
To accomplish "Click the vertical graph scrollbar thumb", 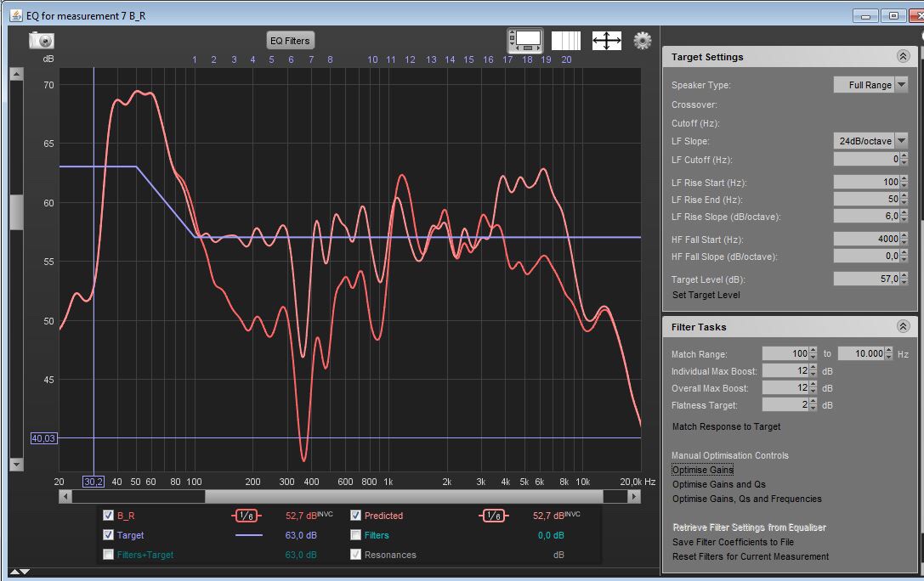I will 16,212.
